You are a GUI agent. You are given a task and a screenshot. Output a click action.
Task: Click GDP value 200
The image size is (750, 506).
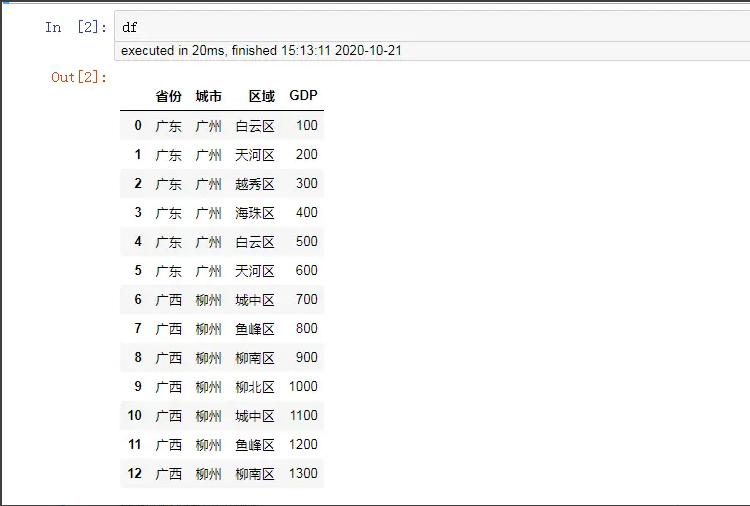click(307, 154)
